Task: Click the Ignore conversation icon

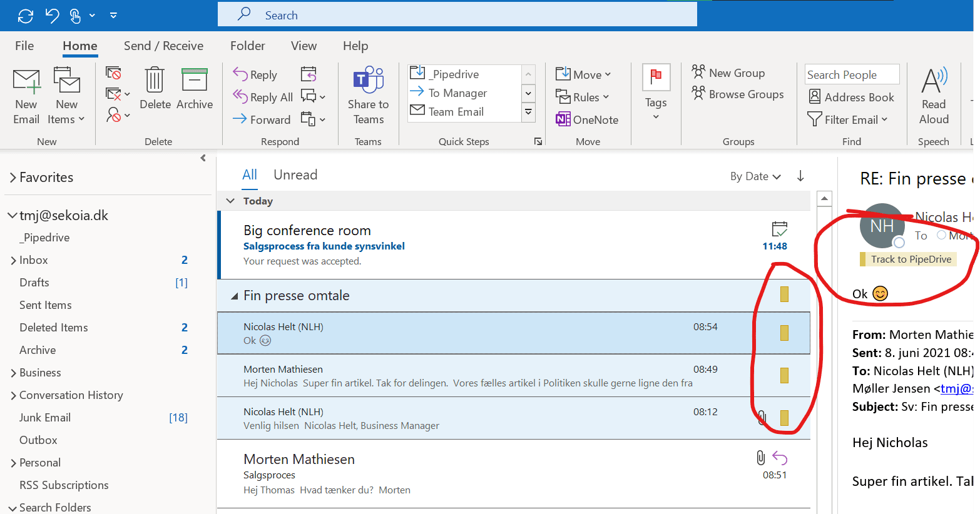Action: pos(114,74)
